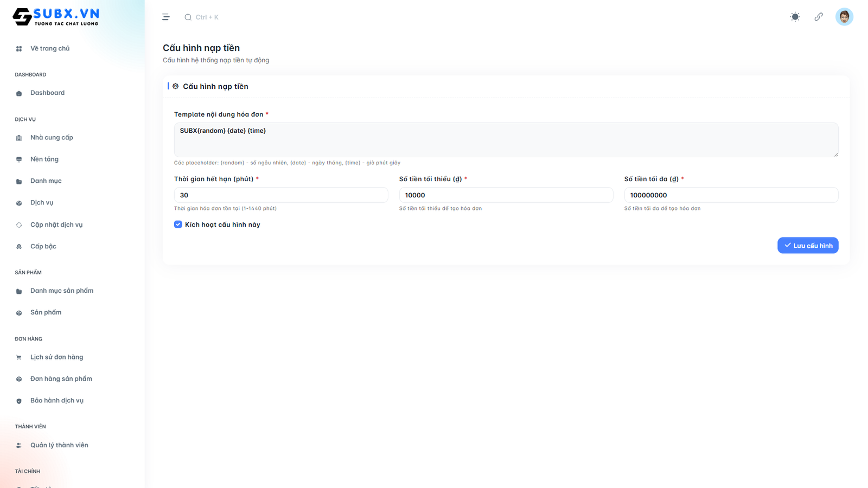Toggle the sidebar with the hamburger icon
Screen dimensions: 868x488
[165, 17]
